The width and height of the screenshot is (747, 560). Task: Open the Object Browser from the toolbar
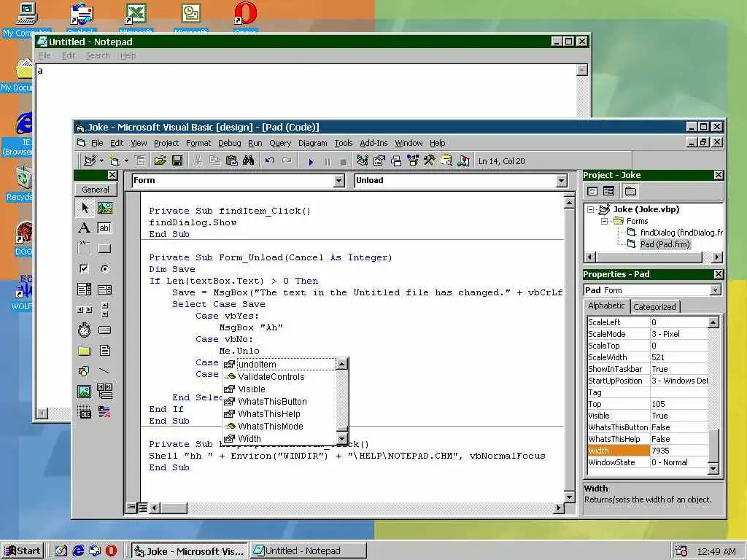click(413, 161)
